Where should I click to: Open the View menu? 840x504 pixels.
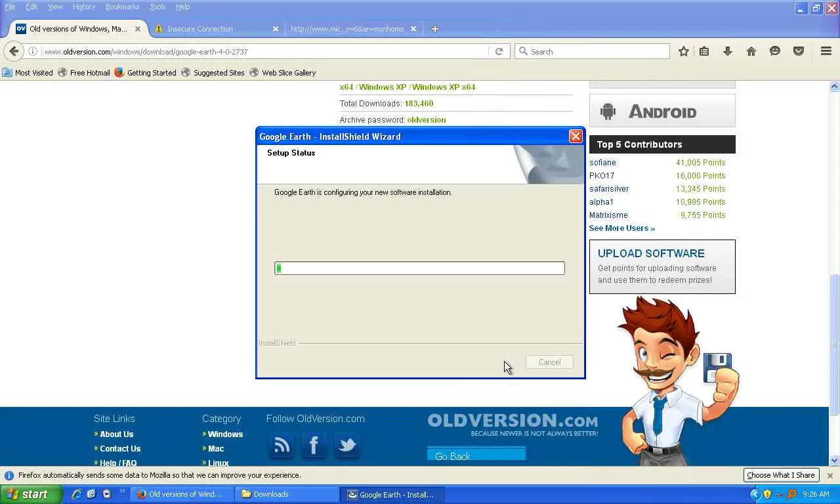(x=55, y=7)
